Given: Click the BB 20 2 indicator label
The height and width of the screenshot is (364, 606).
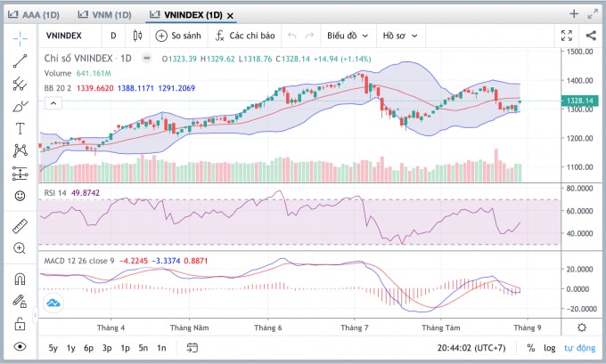Looking at the screenshot, I should point(58,88).
